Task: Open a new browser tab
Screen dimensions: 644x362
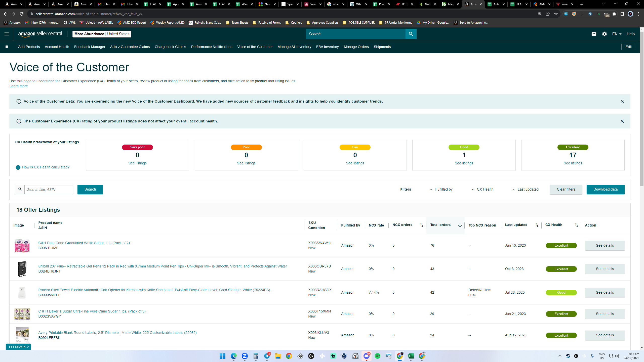Action: point(582,4)
